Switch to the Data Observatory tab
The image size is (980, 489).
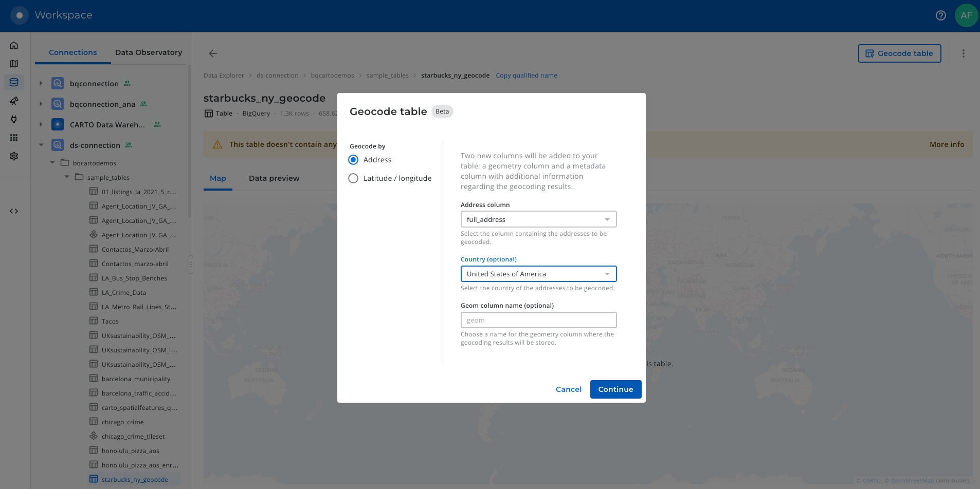pyautogui.click(x=149, y=52)
